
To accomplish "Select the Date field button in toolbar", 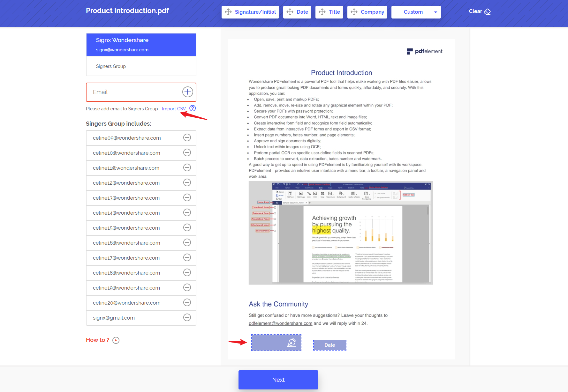I will click(297, 12).
